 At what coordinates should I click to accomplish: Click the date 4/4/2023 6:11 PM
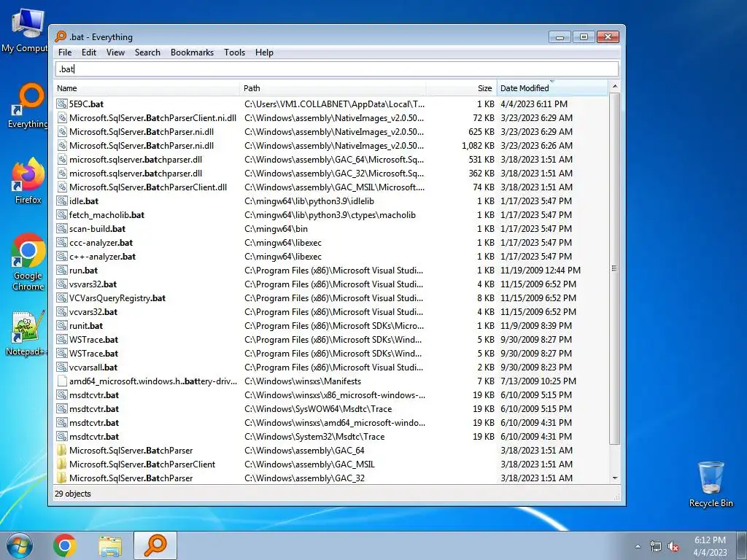[x=533, y=104]
